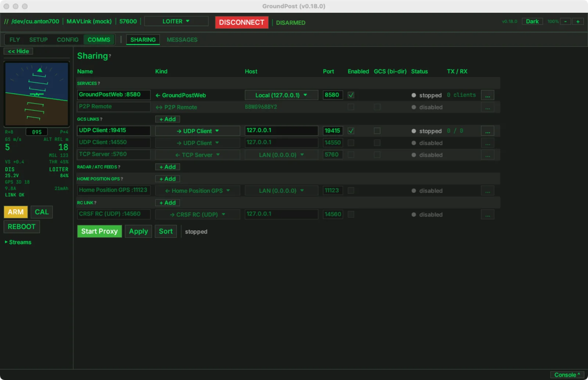Expand the Streams section
Image resolution: width=588 pixels, height=380 pixels.
(18, 242)
